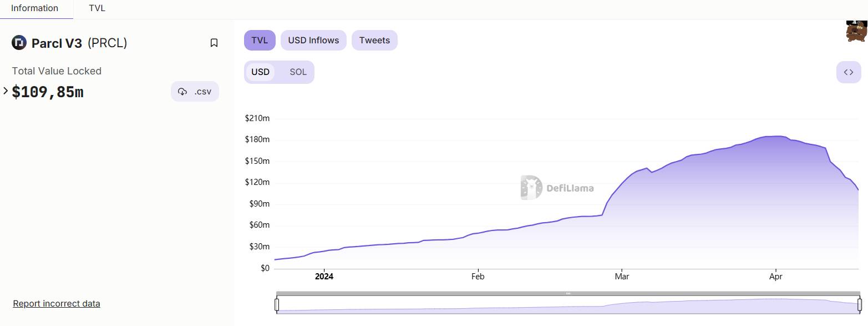This screenshot has width=868, height=326.
Task: Download the .csv data file
Action: tap(195, 92)
